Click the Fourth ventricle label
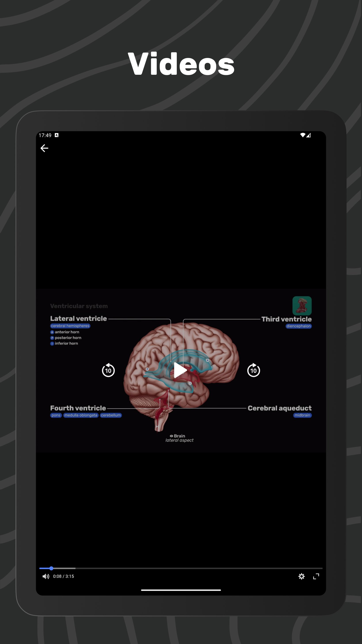This screenshot has width=362, height=644. [x=78, y=408]
